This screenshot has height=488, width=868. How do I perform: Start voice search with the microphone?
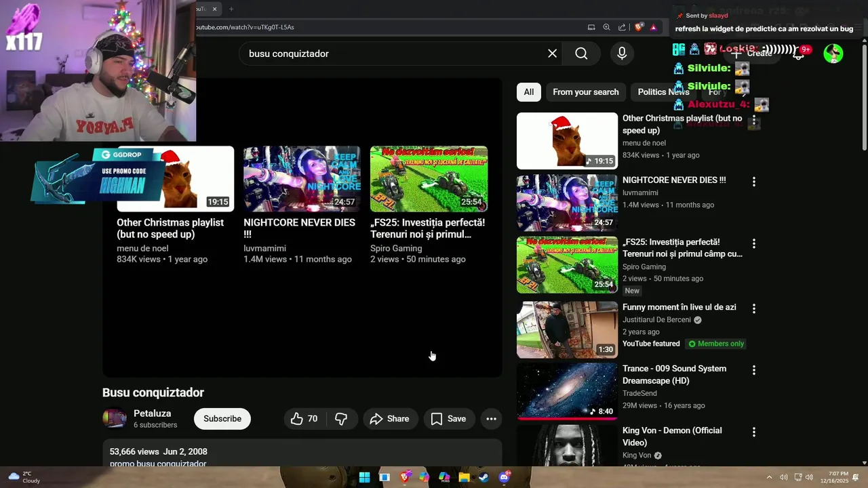pyautogui.click(x=622, y=54)
